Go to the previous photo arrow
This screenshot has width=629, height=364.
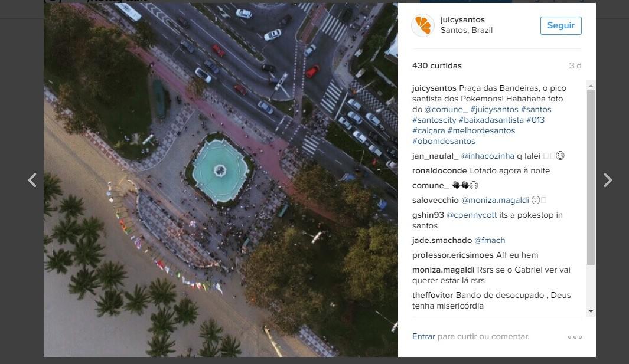tap(32, 181)
